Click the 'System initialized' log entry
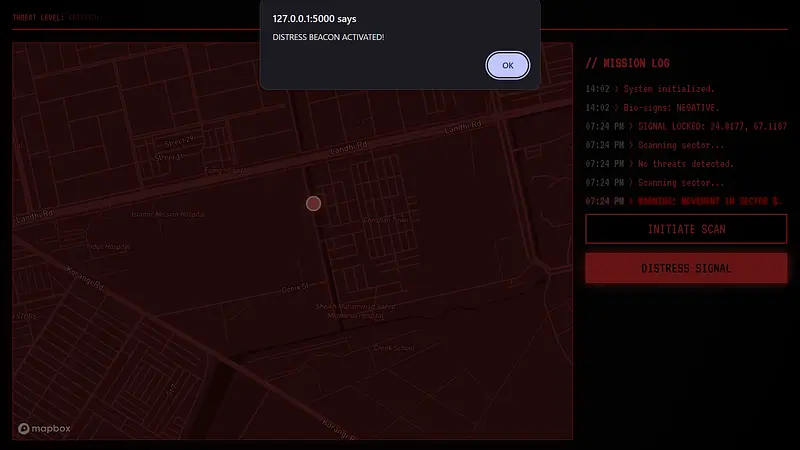 pos(652,89)
